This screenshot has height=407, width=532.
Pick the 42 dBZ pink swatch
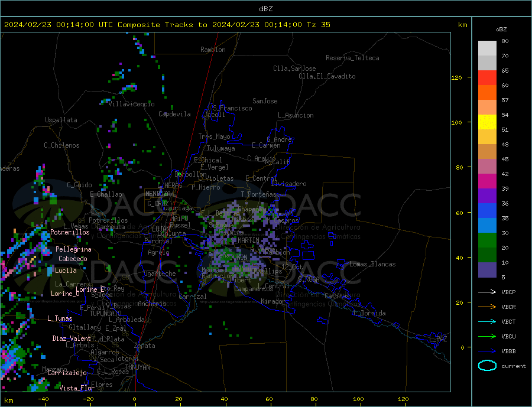[x=487, y=167]
